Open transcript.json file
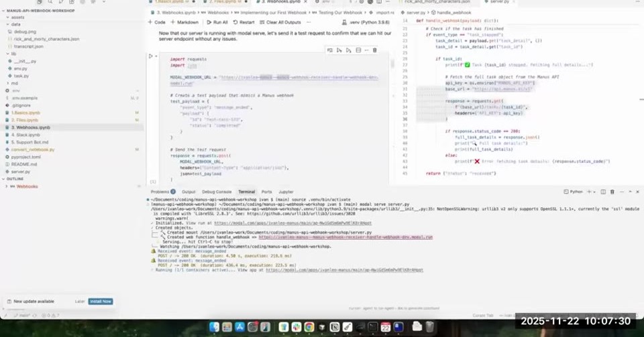 (28, 46)
